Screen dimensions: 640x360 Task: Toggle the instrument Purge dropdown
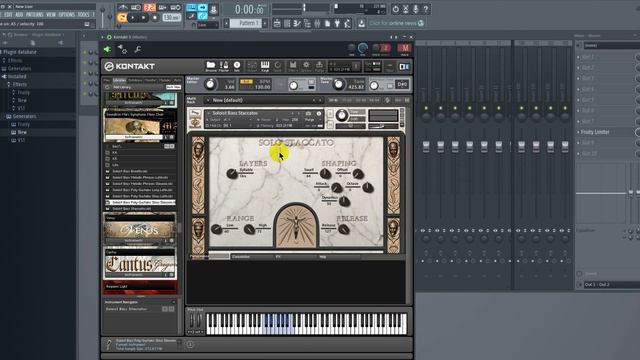[x=310, y=120]
